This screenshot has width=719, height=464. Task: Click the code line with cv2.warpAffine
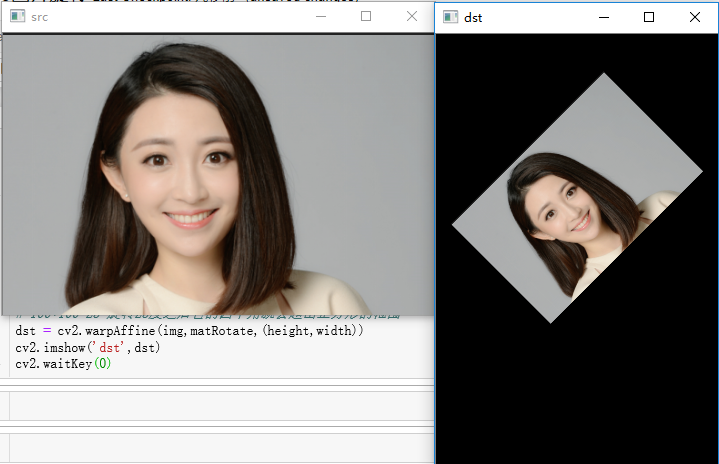[x=189, y=331]
